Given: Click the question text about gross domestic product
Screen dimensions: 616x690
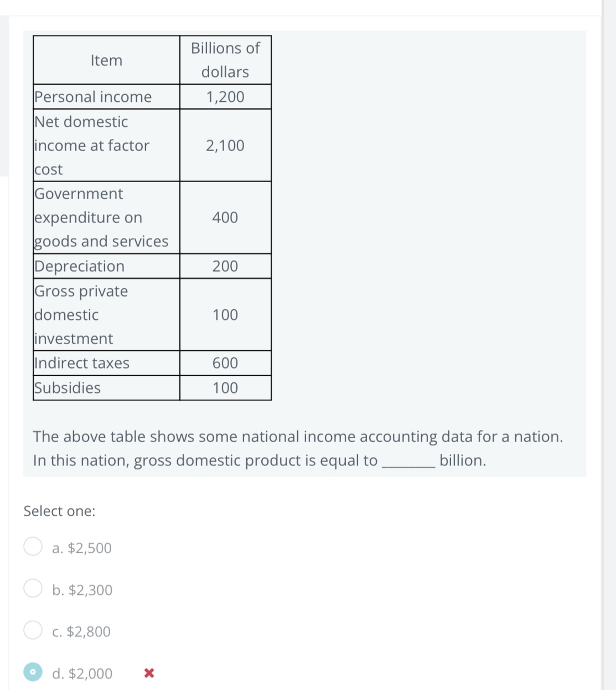Looking at the screenshot, I should pyautogui.click(x=298, y=448).
